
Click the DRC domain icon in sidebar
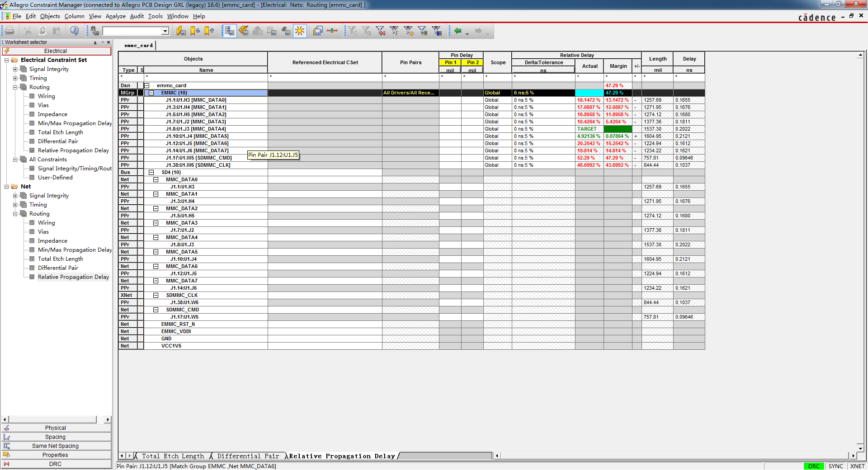point(6,464)
